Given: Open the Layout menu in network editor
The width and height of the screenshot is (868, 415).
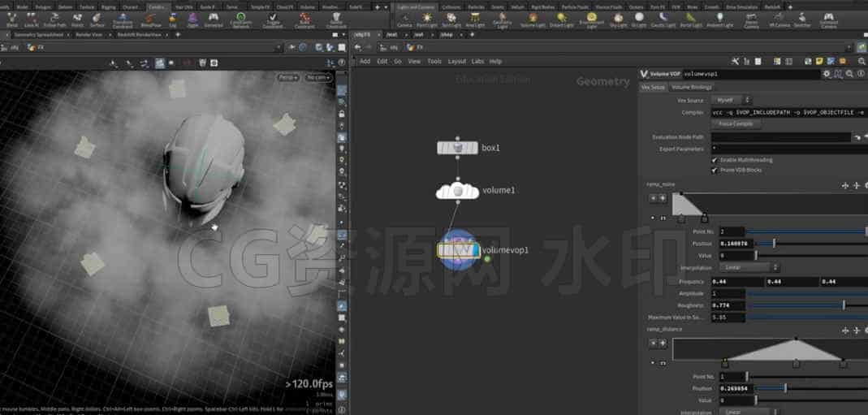Looking at the screenshot, I should 456,62.
